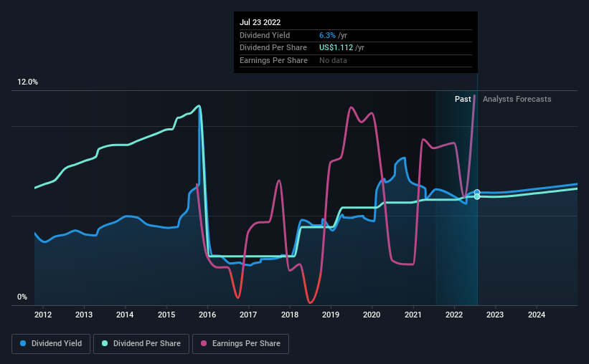The width and height of the screenshot is (589, 364).
Task: Click the teal Dividend Per Share legend dot
Action: pyautogui.click(x=105, y=343)
